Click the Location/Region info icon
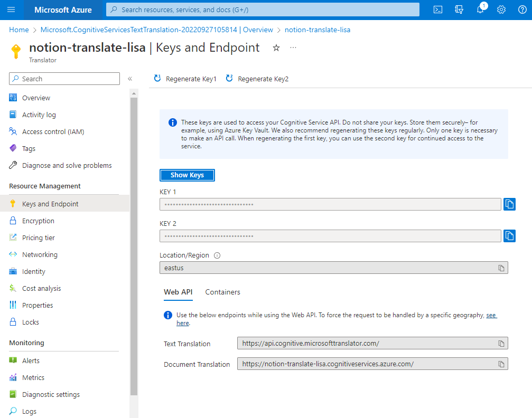 [217, 255]
